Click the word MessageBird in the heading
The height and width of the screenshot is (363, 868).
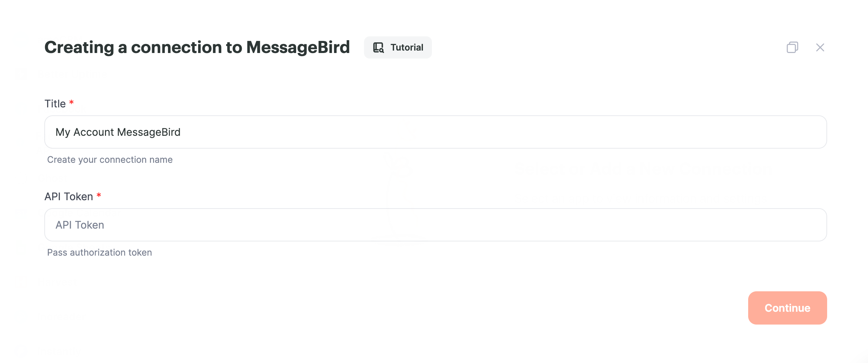tap(298, 47)
